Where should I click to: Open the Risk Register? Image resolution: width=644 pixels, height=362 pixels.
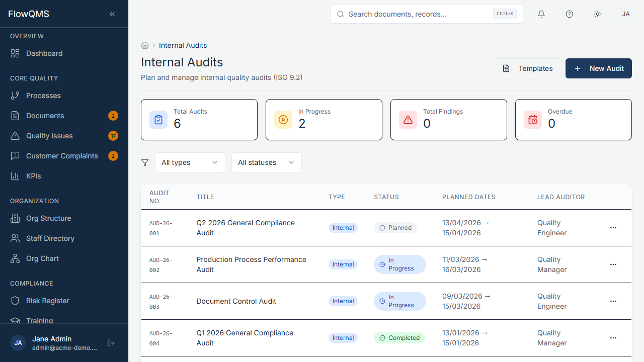tap(47, 301)
